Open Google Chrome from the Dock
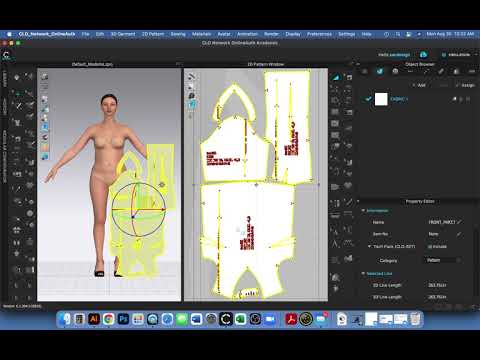The width and height of the screenshot is (480, 360). [x=108, y=319]
